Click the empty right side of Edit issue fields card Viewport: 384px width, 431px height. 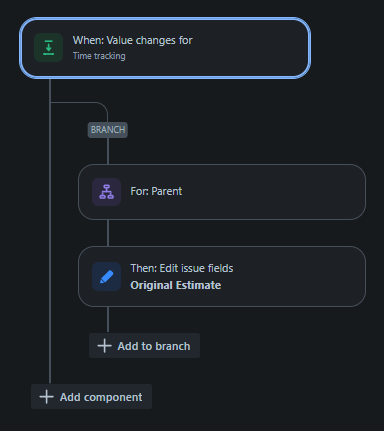tap(300, 277)
